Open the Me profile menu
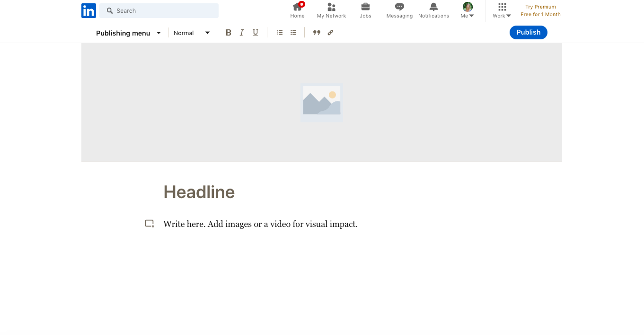The image size is (644, 335). click(x=468, y=10)
